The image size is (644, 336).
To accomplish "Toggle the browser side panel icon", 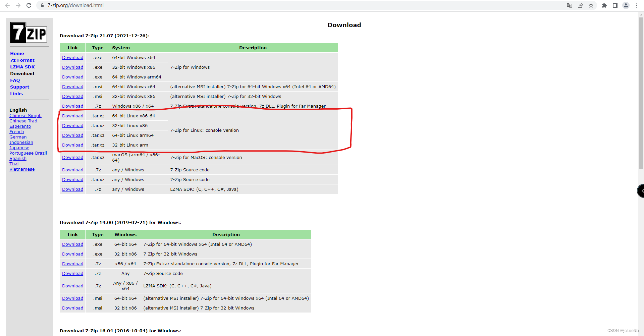I will tap(615, 5).
